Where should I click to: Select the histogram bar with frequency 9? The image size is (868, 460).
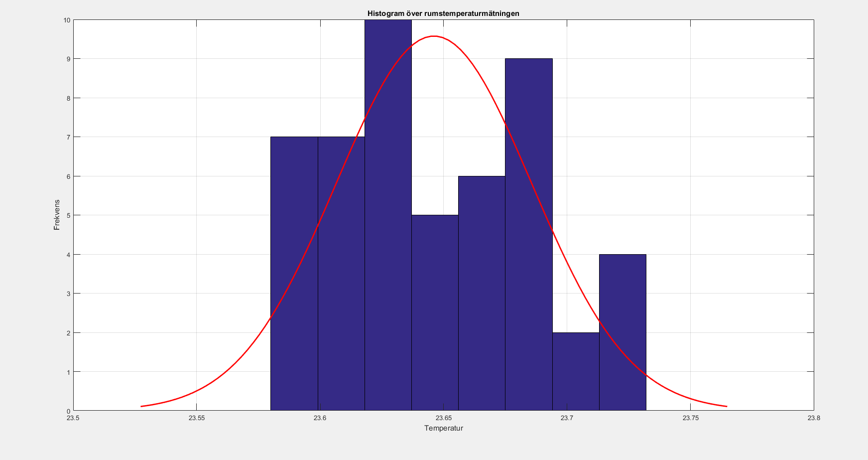(x=528, y=234)
